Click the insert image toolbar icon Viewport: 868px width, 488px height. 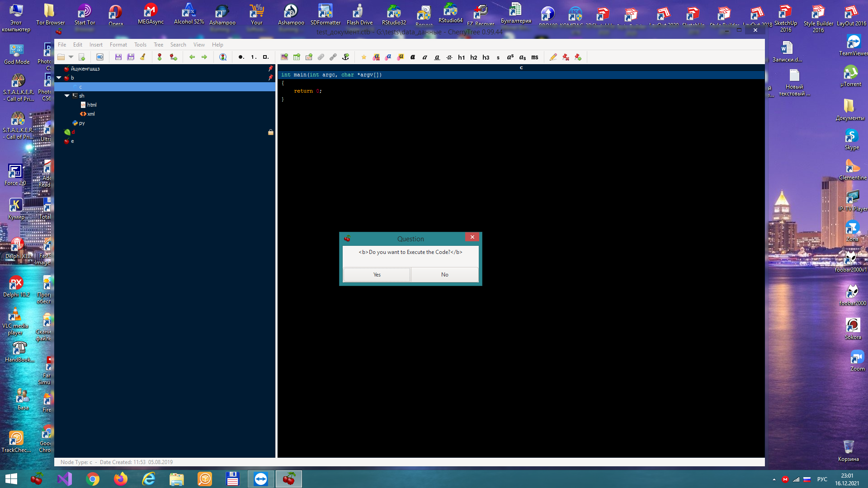pos(284,57)
